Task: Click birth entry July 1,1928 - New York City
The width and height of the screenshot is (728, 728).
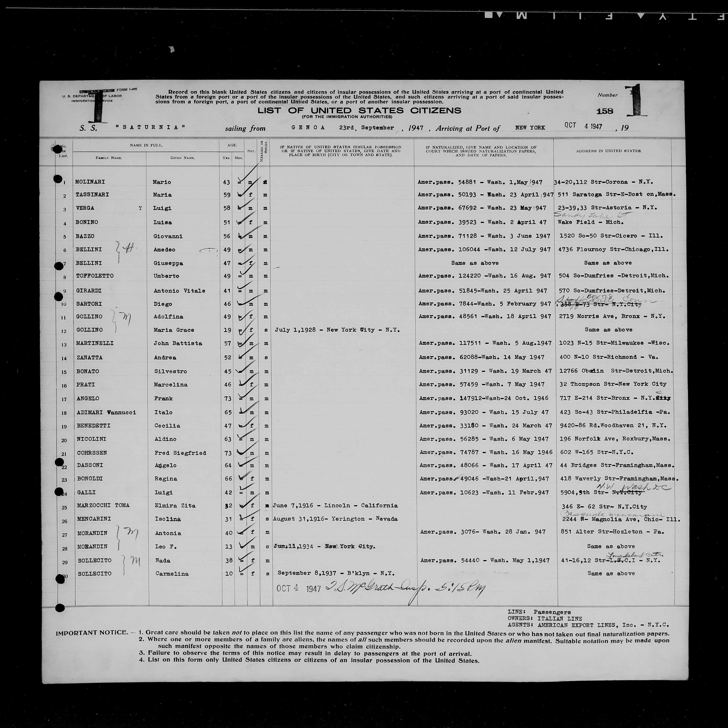Action: point(337,330)
